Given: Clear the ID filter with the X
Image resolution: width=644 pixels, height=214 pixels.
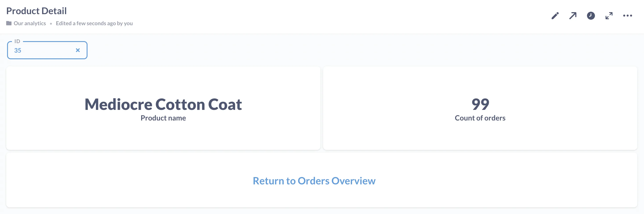Looking at the screenshot, I should coord(78,50).
